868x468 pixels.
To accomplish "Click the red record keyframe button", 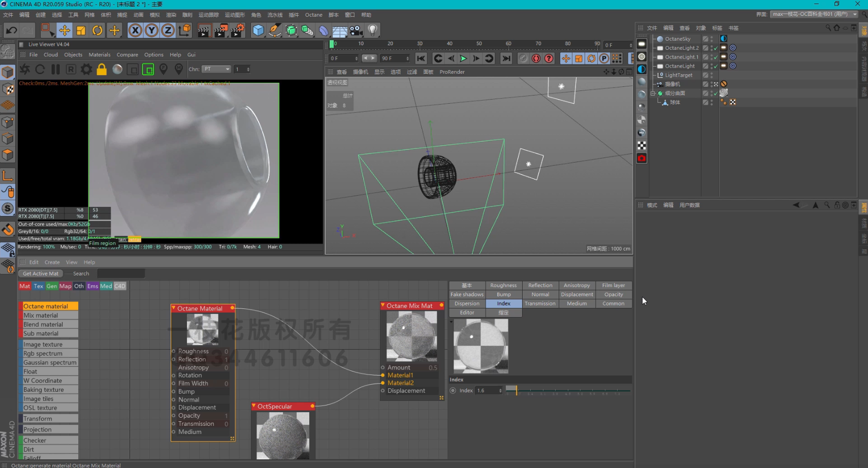I will tap(536, 58).
